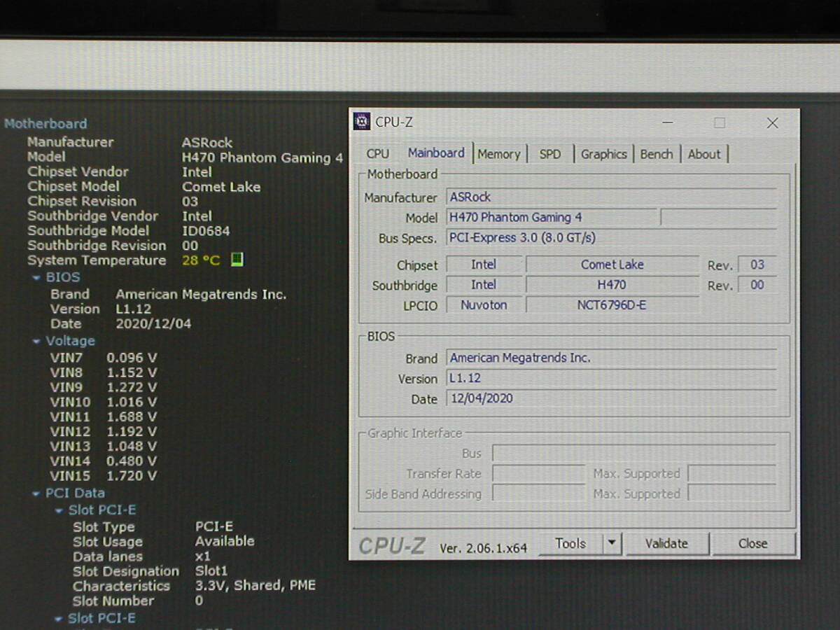840x630 pixels.
Task: Click the VIN10 1.016 V row
Action: [x=103, y=402]
